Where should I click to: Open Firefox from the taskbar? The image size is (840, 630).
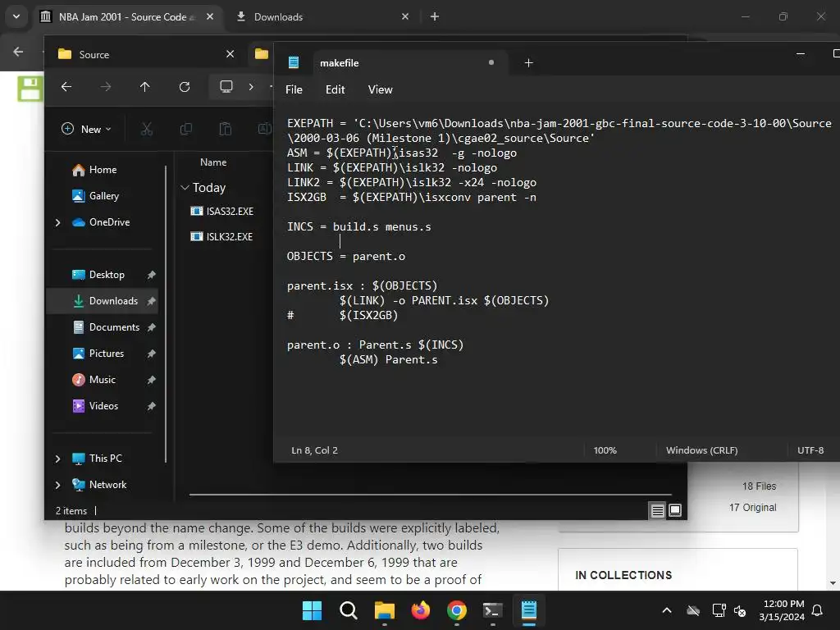tap(421, 610)
